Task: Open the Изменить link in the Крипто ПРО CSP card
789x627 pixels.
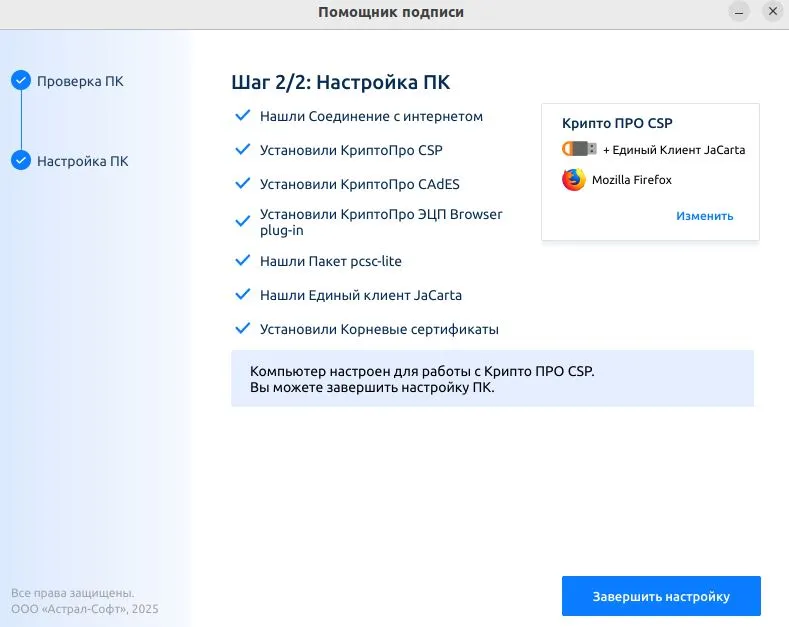Action: click(x=704, y=216)
